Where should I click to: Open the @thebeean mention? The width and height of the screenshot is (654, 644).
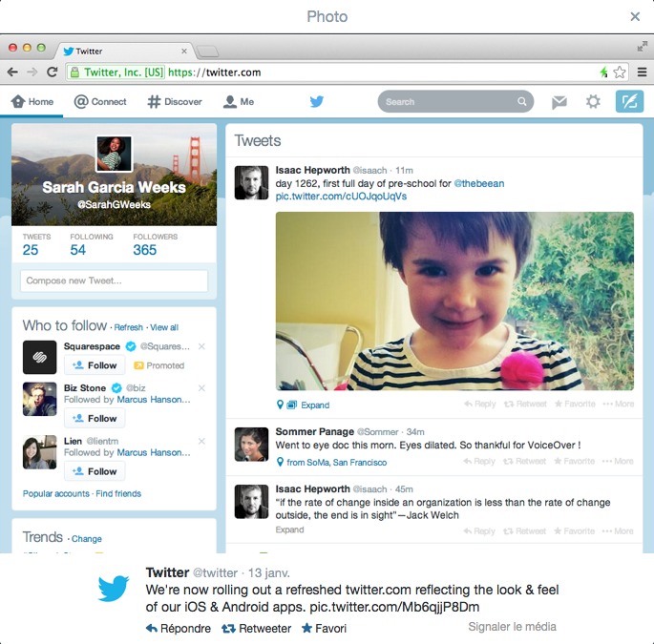tap(479, 183)
